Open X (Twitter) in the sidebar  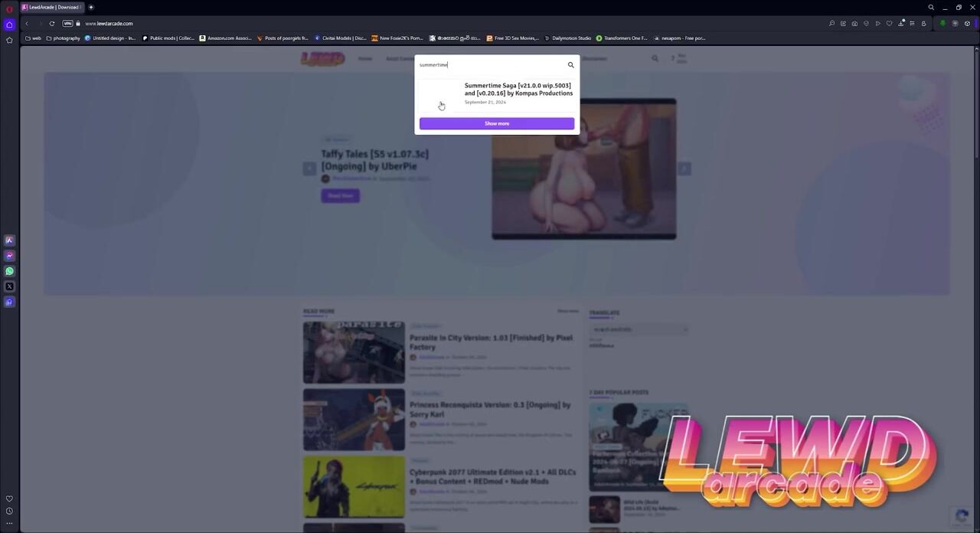point(9,286)
